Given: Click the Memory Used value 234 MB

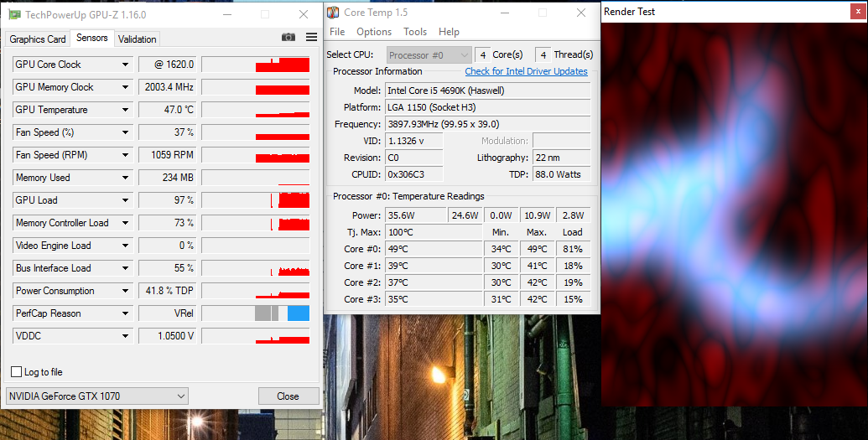Looking at the screenshot, I should (x=167, y=178).
